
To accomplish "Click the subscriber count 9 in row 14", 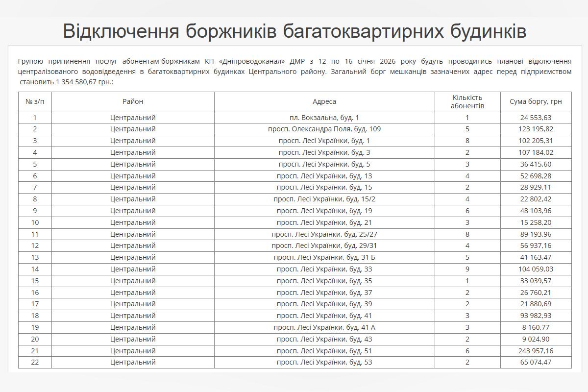I will click(465, 269).
